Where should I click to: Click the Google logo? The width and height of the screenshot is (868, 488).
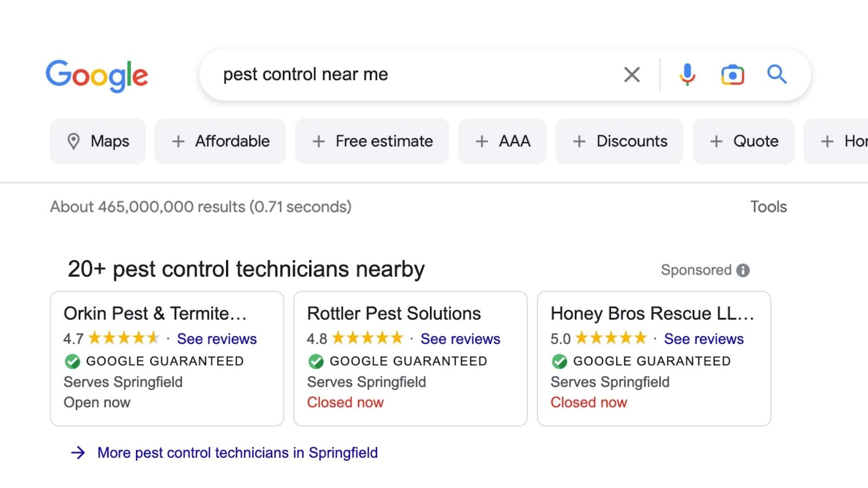(97, 75)
